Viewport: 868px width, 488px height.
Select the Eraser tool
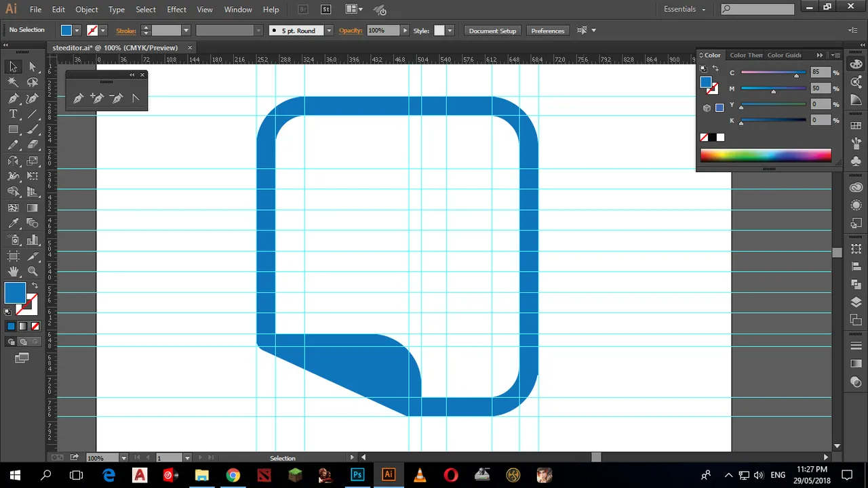tap(33, 145)
